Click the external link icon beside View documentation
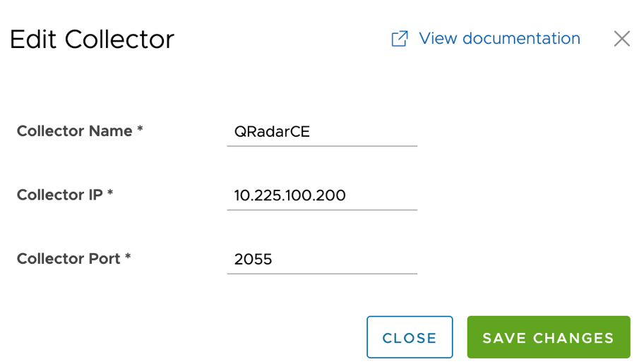Screen dimensions: 639x364 click(x=400, y=39)
